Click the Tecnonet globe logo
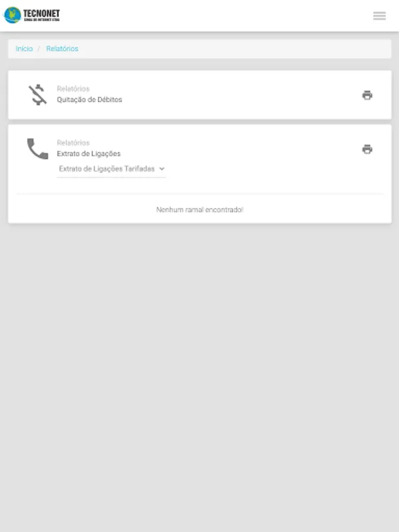This screenshot has width=399, height=532. (x=12, y=15)
